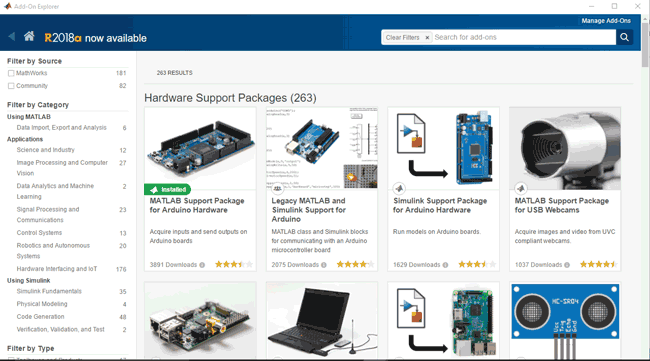Open Manage Add-Ons
This screenshot has width=650, height=361.
click(606, 21)
